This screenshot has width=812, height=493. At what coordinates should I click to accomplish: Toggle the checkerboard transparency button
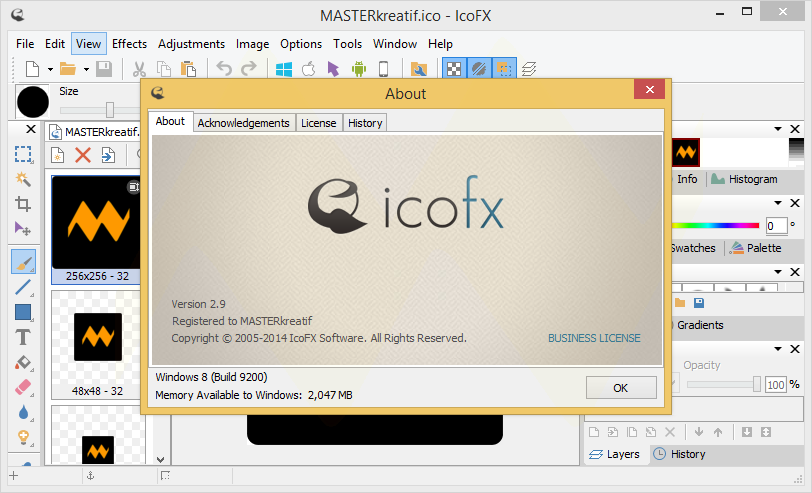coord(454,69)
